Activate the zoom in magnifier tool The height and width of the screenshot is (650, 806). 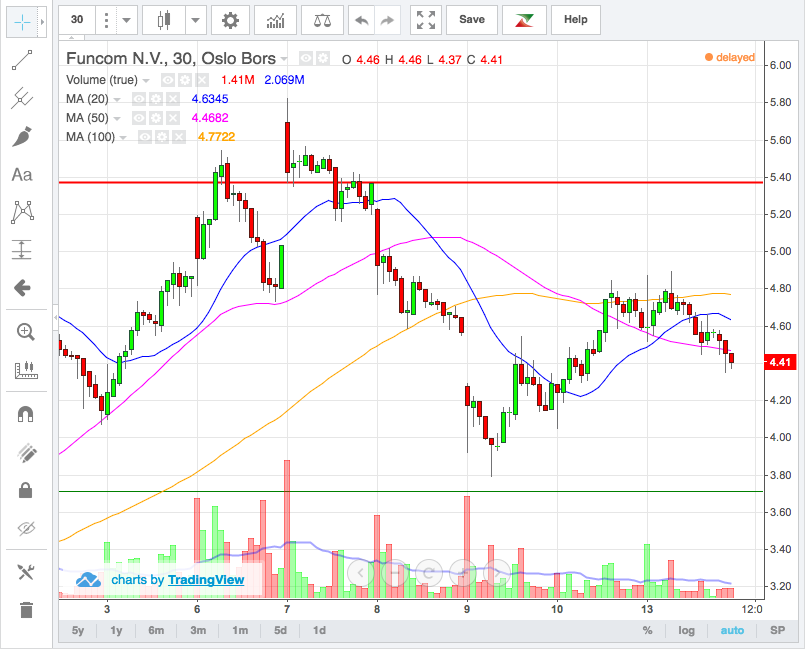(25, 332)
